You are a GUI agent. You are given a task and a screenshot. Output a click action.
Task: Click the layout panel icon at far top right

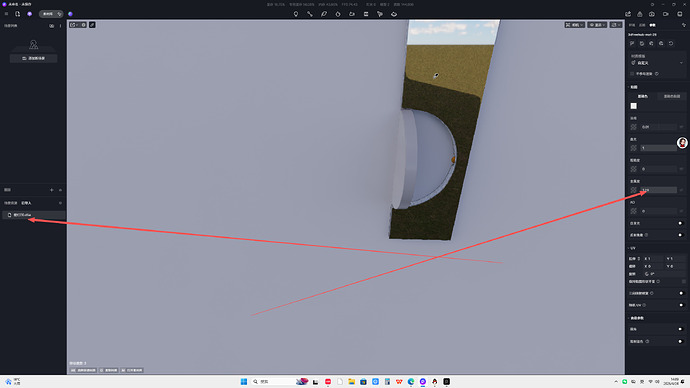[680, 14]
